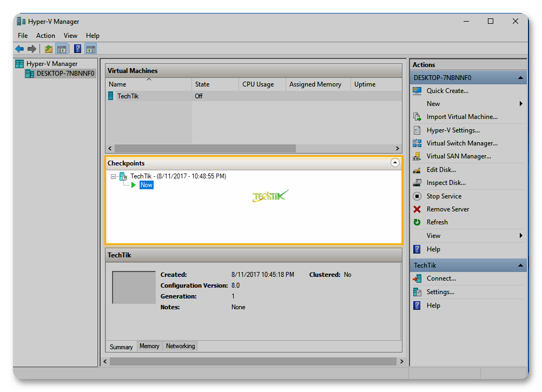The width and height of the screenshot is (542, 392).
Task: Open Virtual Switch Manager from Actions
Action: pyautogui.click(x=461, y=143)
